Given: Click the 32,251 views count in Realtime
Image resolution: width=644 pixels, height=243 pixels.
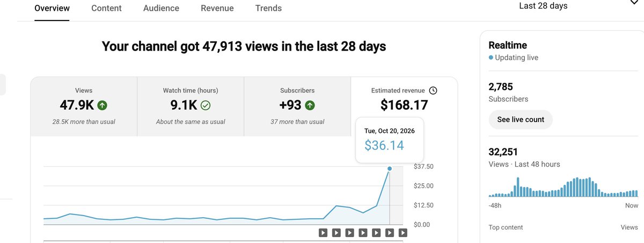Looking at the screenshot, I should pyautogui.click(x=503, y=152).
